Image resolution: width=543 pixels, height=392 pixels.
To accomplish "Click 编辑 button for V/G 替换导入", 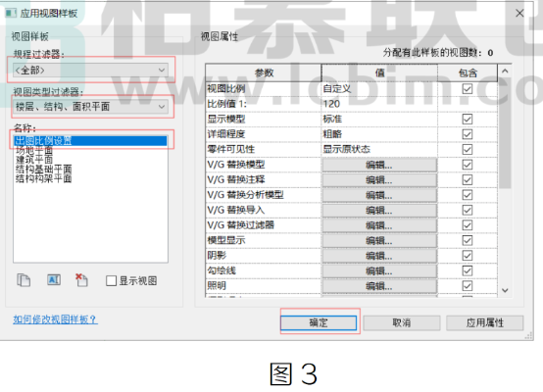I will click(379, 211).
